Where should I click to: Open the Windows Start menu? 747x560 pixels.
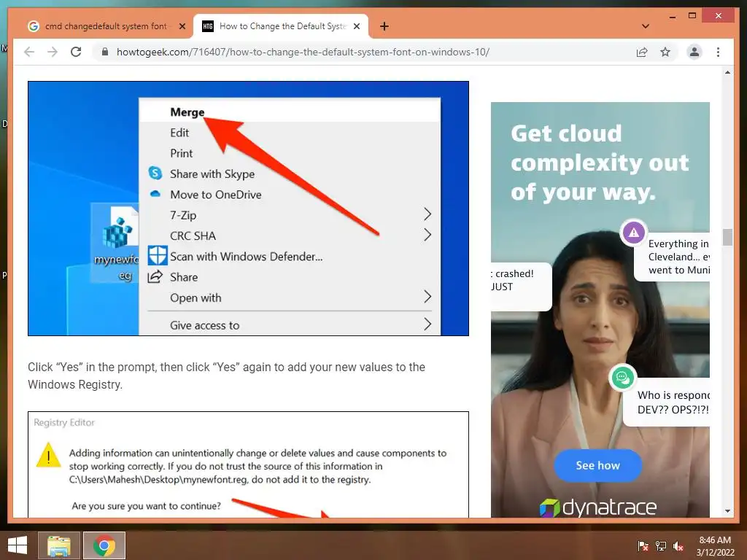18,545
